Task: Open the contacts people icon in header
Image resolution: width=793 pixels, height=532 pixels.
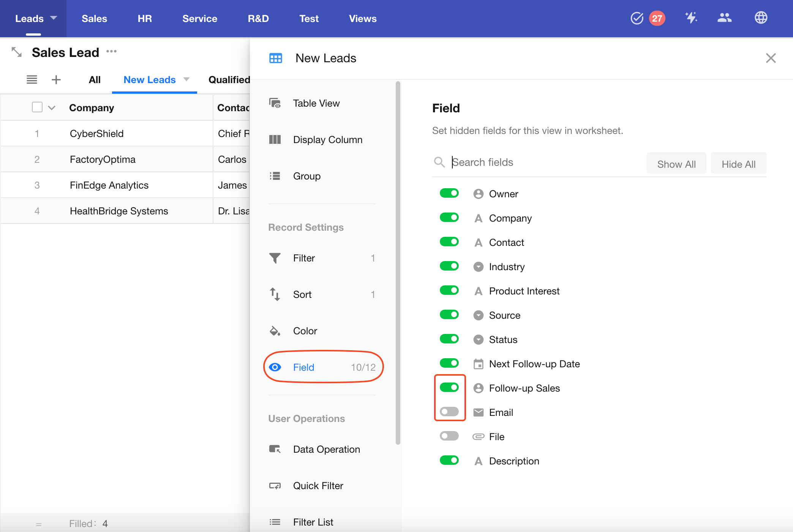Action: coord(724,18)
